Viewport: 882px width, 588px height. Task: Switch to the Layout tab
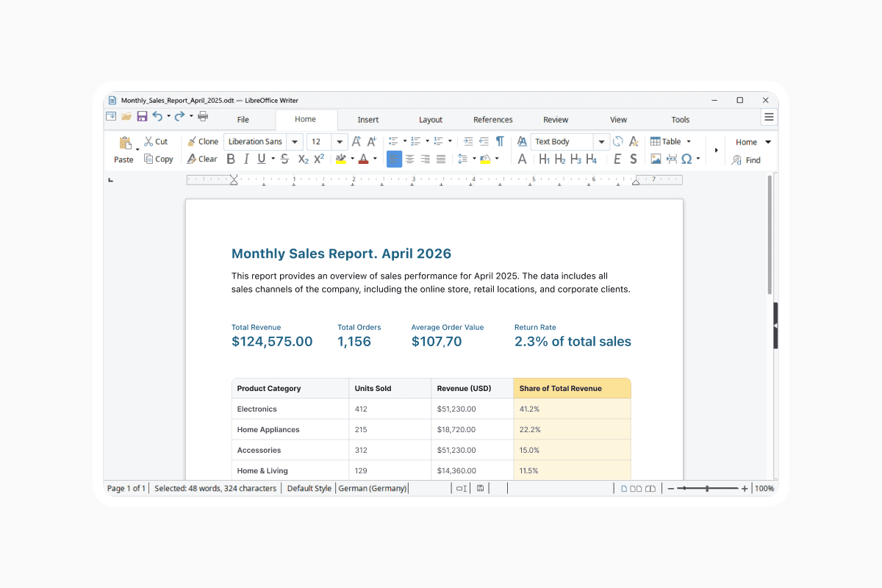click(431, 120)
